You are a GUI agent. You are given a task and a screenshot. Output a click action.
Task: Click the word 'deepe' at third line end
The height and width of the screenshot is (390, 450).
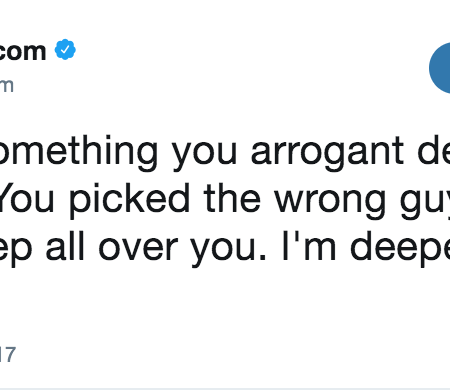click(400, 248)
